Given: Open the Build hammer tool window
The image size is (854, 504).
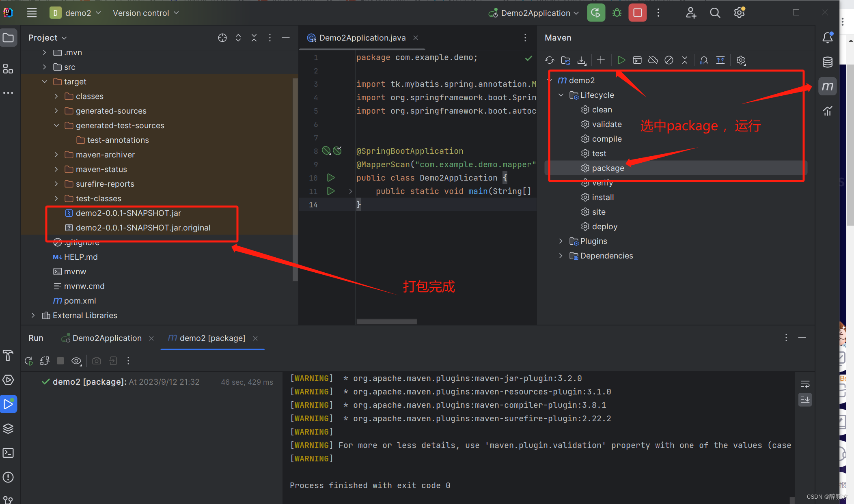Looking at the screenshot, I should (8, 355).
